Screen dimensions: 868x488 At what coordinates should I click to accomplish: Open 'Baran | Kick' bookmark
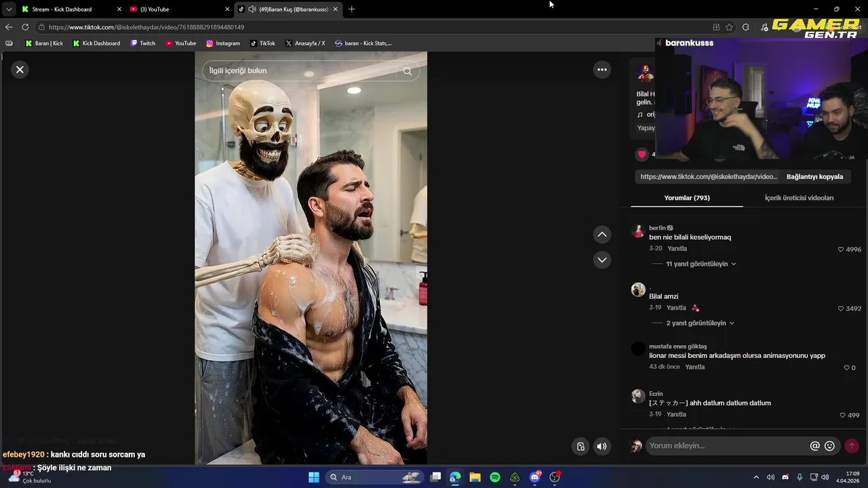[44, 43]
